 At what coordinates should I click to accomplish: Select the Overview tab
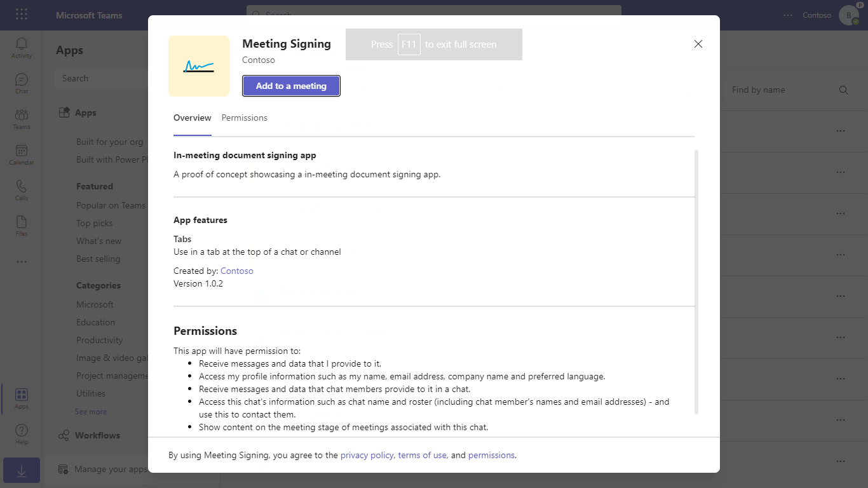click(x=192, y=118)
